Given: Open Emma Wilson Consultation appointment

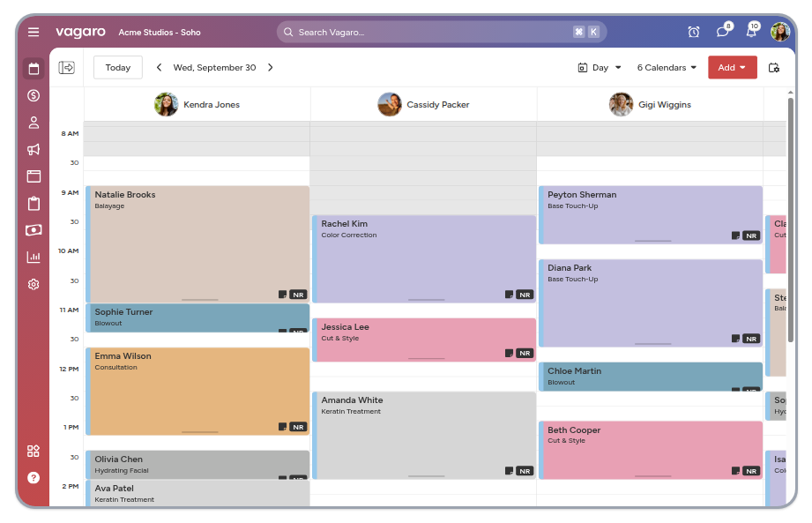Looking at the screenshot, I should (197, 392).
